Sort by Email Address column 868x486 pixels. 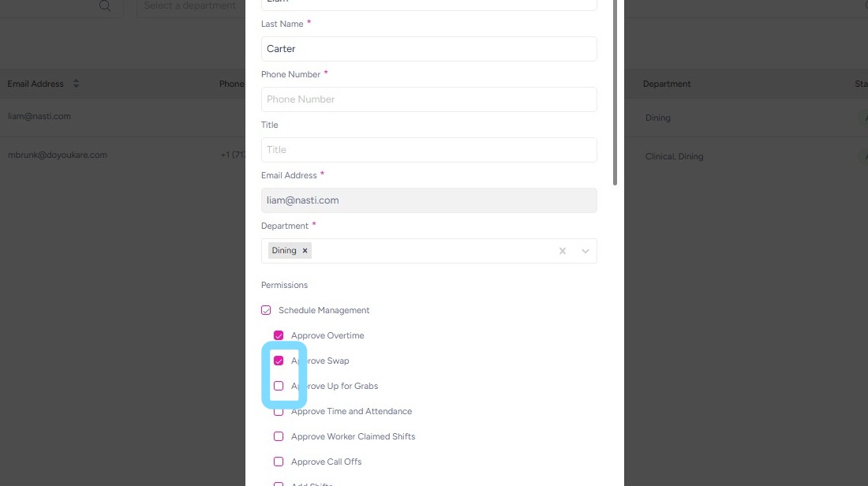point(77,84)
